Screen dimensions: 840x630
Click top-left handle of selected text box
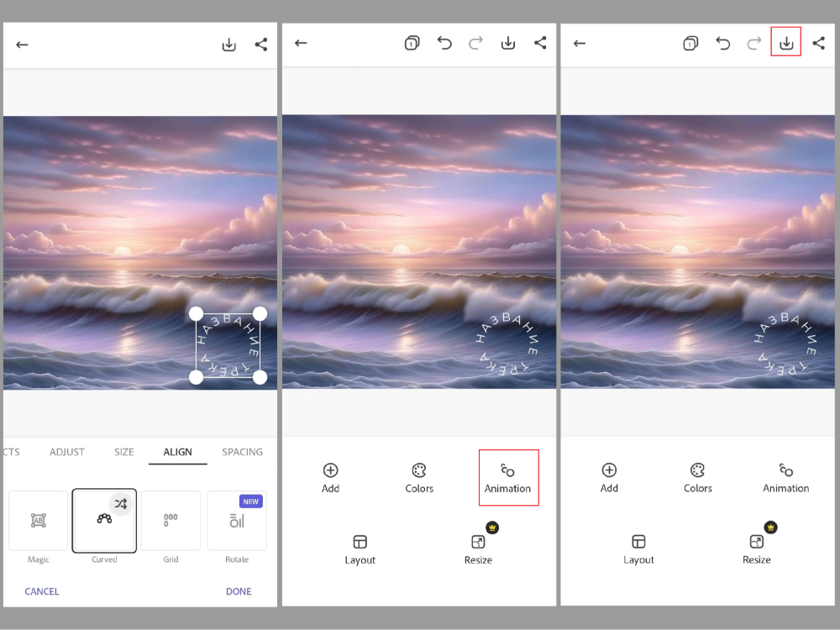click(196, 313)
